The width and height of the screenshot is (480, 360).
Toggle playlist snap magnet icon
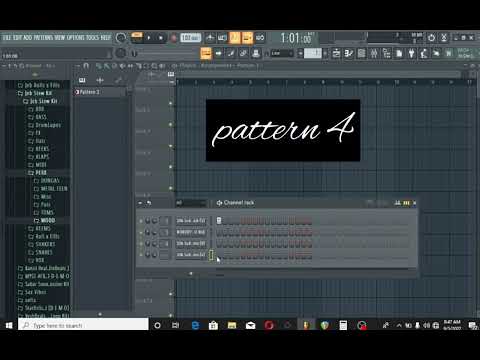coord(86,66)
